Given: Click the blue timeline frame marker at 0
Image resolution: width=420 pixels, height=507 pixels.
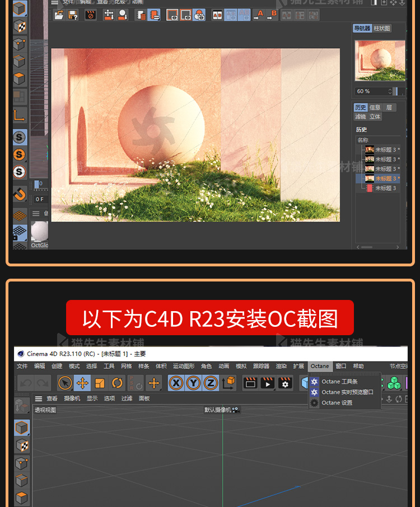Looking at the screenshot, I should 36,184.
